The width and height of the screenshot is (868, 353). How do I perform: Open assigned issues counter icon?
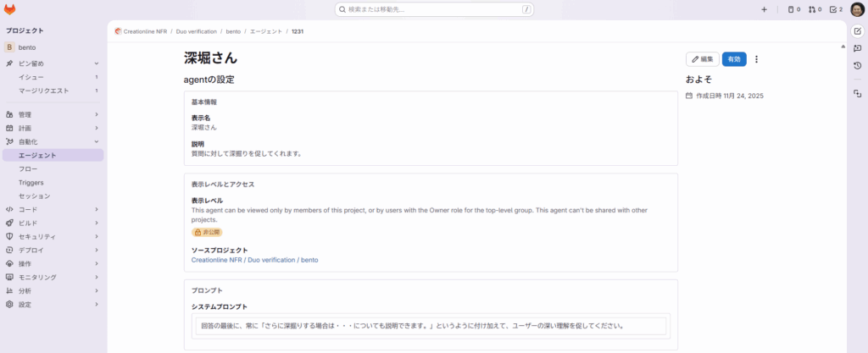(x=793, y=10)
